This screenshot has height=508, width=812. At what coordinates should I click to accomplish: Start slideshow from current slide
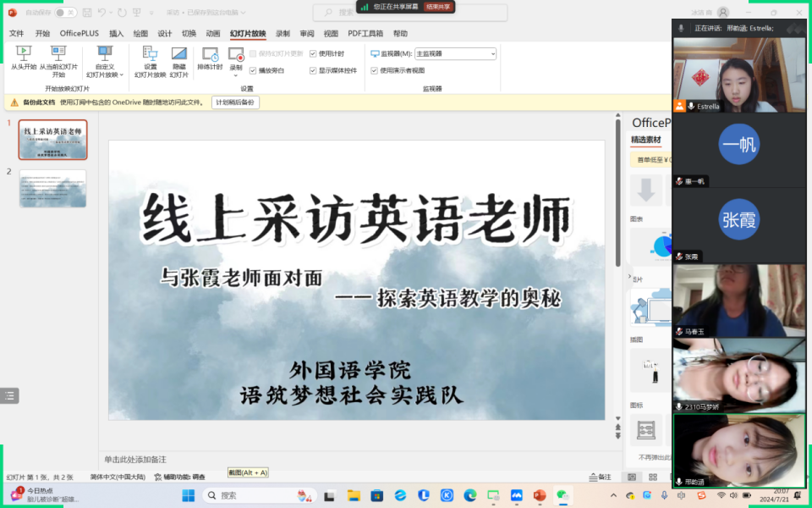[x=58, y=58]
